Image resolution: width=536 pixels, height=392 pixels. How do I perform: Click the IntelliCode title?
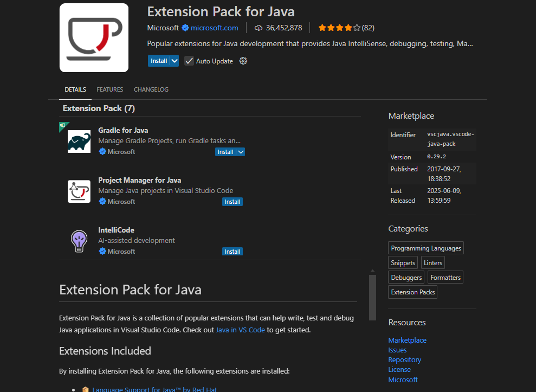[x=116, y=230]
